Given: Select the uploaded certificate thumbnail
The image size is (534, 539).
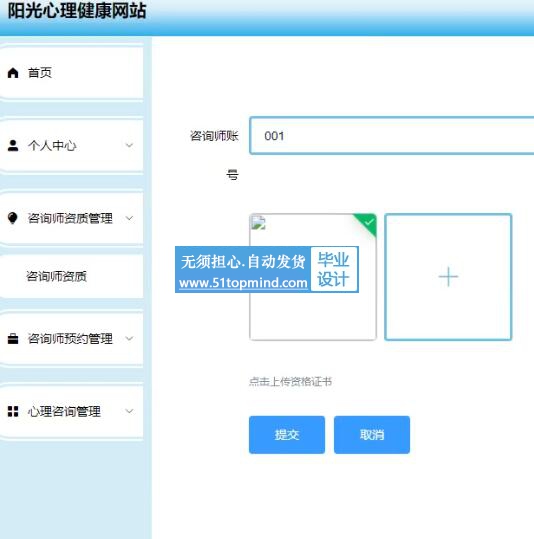Looking at the screenshot, I should click(313, 277).
